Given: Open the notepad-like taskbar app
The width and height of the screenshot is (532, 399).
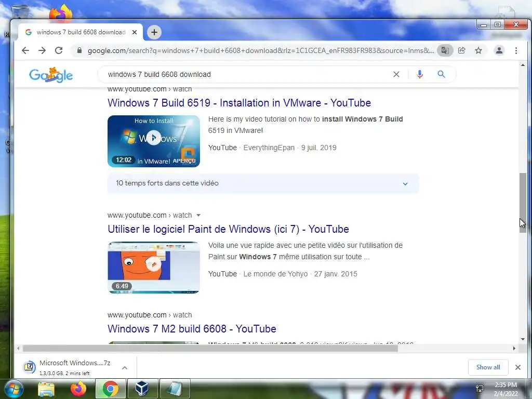Looking at the screenshot, I should click(175, 389).
